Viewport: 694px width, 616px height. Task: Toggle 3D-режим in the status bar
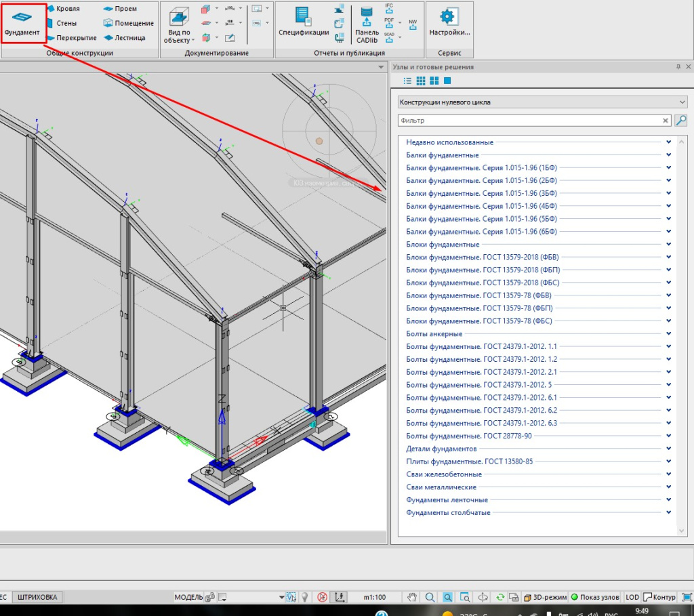click(x=544, y=597)
